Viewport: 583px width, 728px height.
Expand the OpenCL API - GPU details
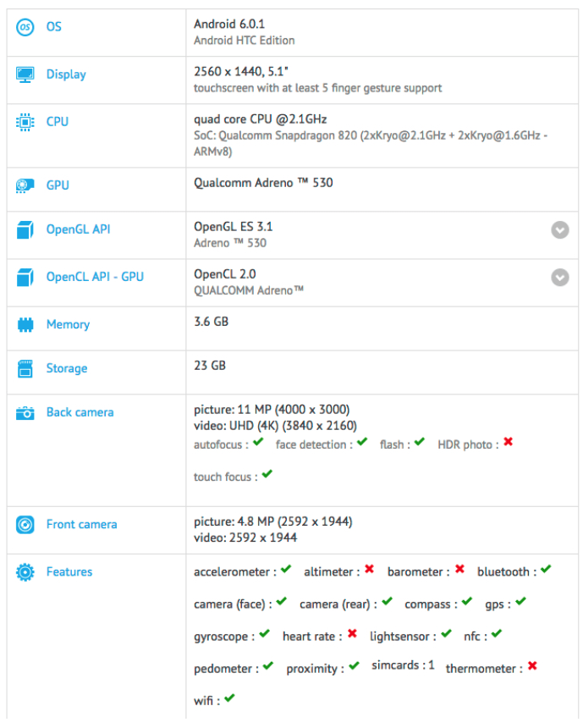coord(558,277)
